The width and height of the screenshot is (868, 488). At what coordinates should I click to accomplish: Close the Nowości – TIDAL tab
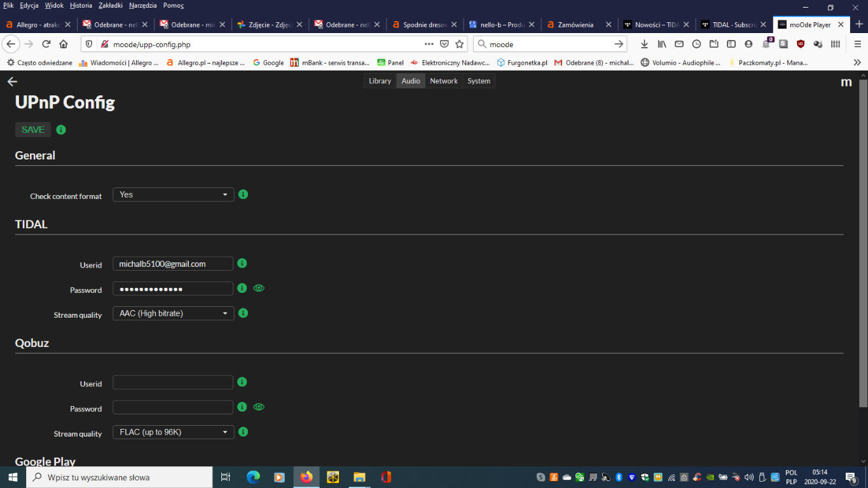click(x=685, y=25)
